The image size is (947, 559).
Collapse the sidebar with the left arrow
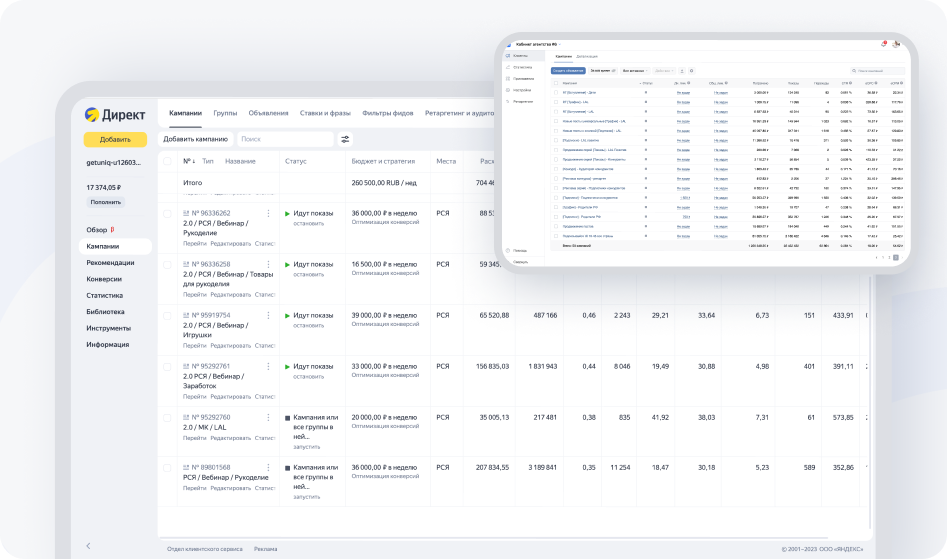[x=88, y=546]
